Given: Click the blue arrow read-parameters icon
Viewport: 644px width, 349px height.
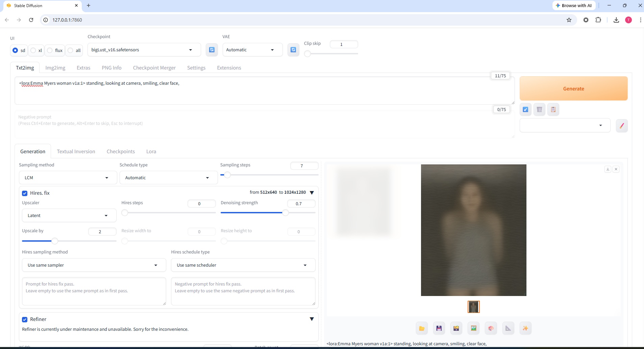Looking at the screenshot, I should click(x=525, y=109).
